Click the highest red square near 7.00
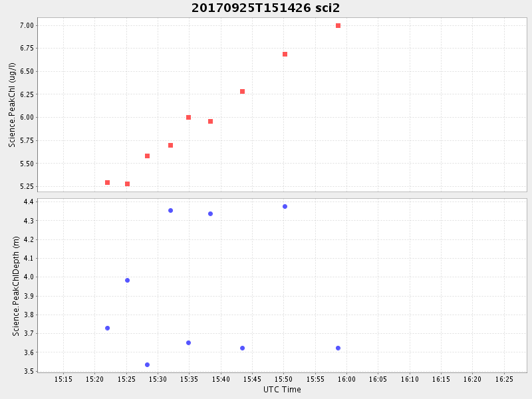Image resolution: width=532 pixels, height=399 pixels. pyautogui.click(x=338, y=26)
